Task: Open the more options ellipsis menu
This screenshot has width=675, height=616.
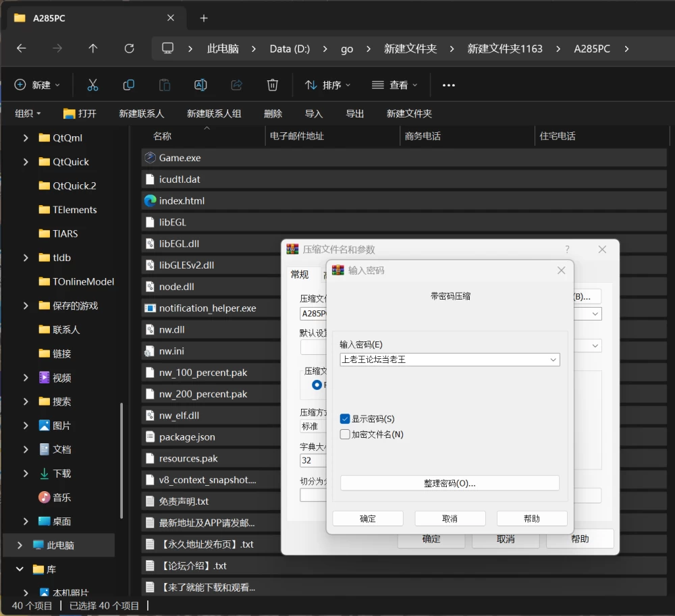Action: click(x=449, y=85)
